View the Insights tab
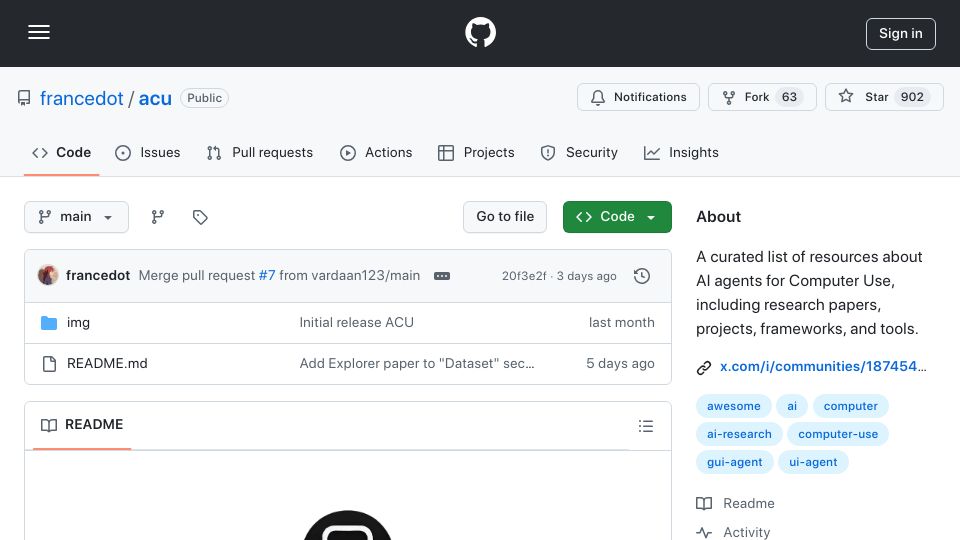 point(681,152)
